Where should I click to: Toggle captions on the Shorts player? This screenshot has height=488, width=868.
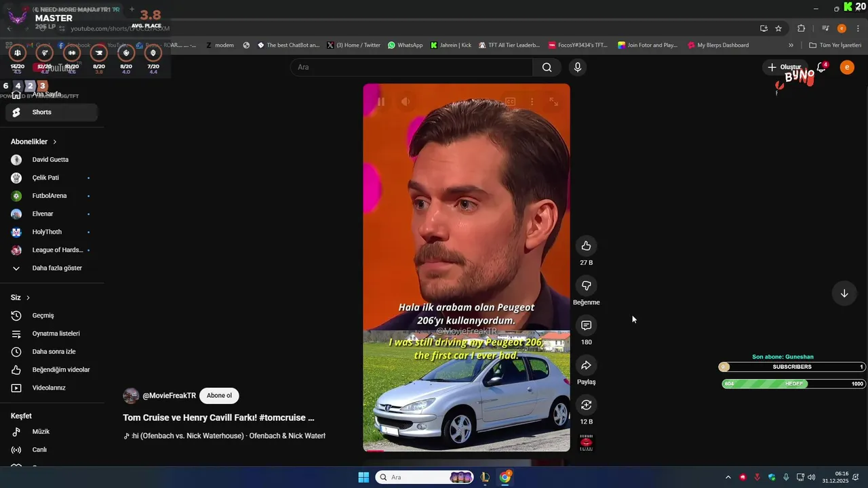(x=510, y=102)
